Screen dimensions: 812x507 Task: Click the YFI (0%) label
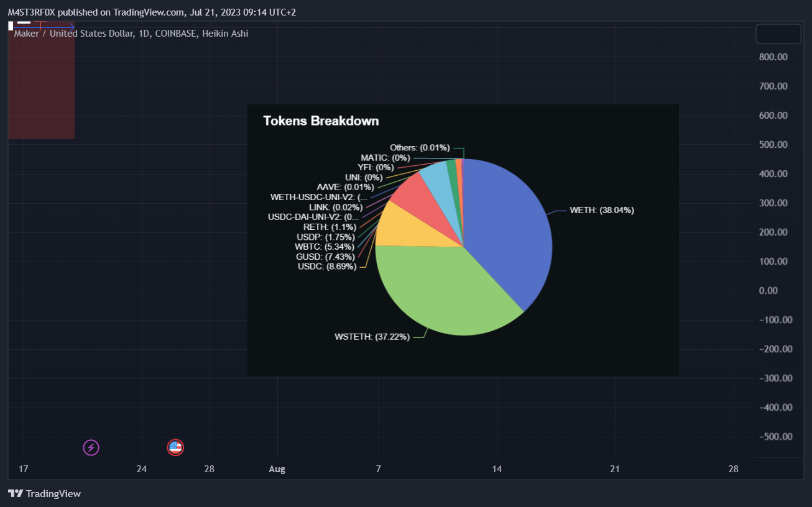[x=376, y=167]
